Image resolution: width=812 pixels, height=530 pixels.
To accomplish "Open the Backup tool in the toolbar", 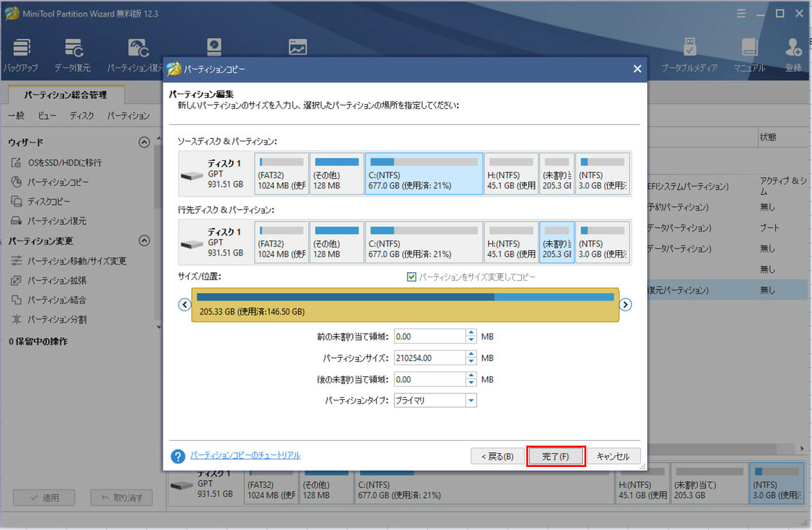I will 21,55.
